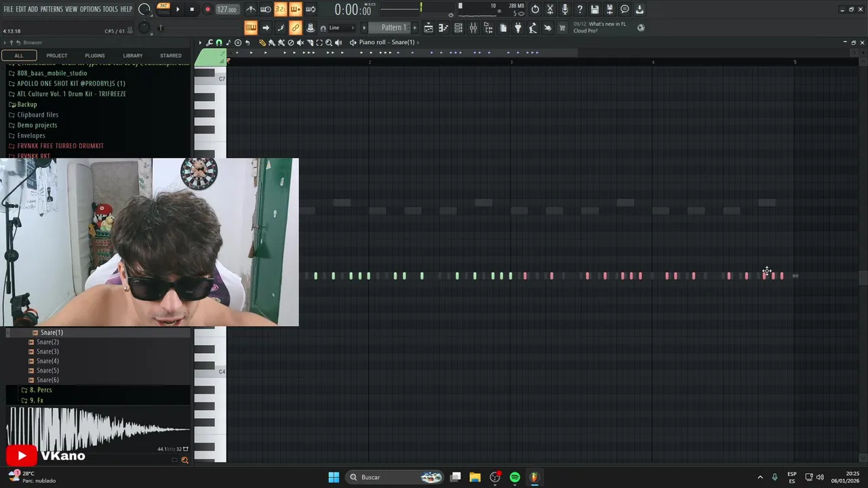
Task: Open the EDIT menu
Action: (21, 9)
